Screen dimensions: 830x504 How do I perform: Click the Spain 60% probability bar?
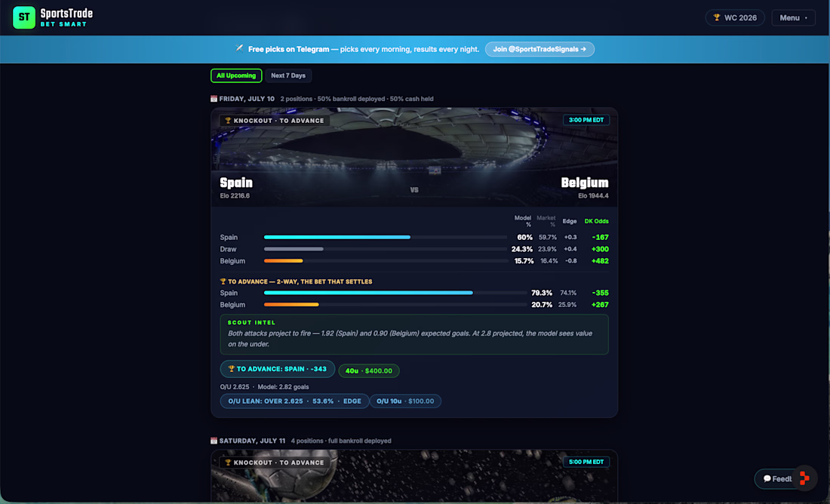click(386, 237)
